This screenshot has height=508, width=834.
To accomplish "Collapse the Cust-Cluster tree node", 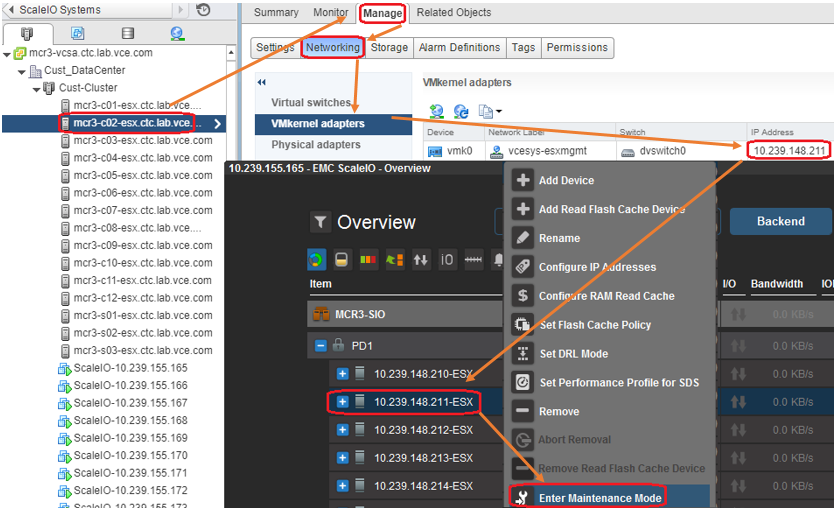I will 37,89.
